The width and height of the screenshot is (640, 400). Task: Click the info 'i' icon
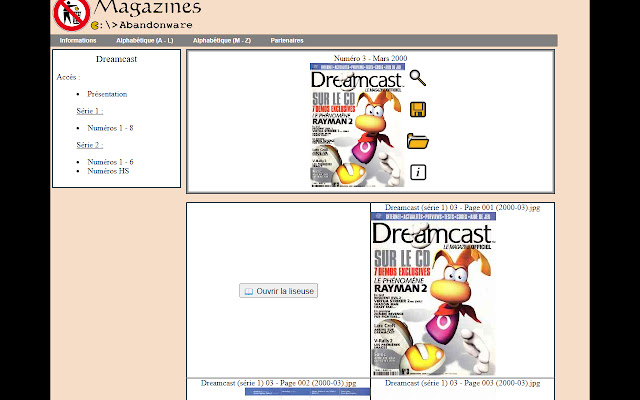pos(418,172)
